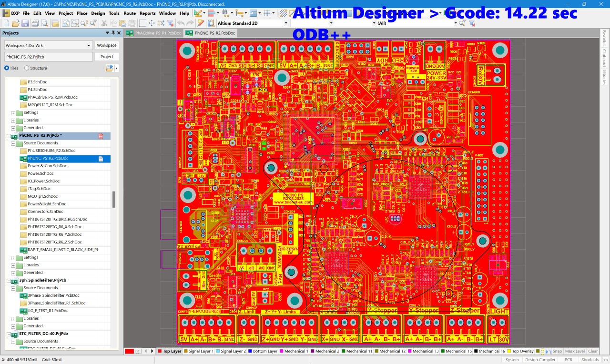Click the Browse Components binoculars icon
This screenshot has height=364, width=610.
point(211,23)
